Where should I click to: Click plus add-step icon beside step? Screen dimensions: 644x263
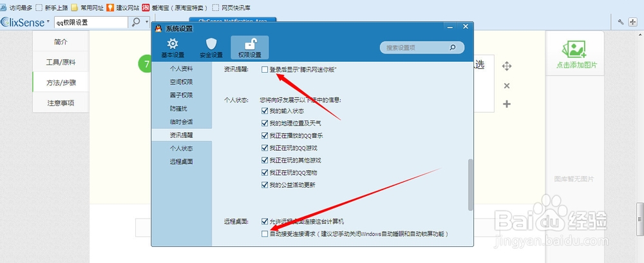click(507, 104)
